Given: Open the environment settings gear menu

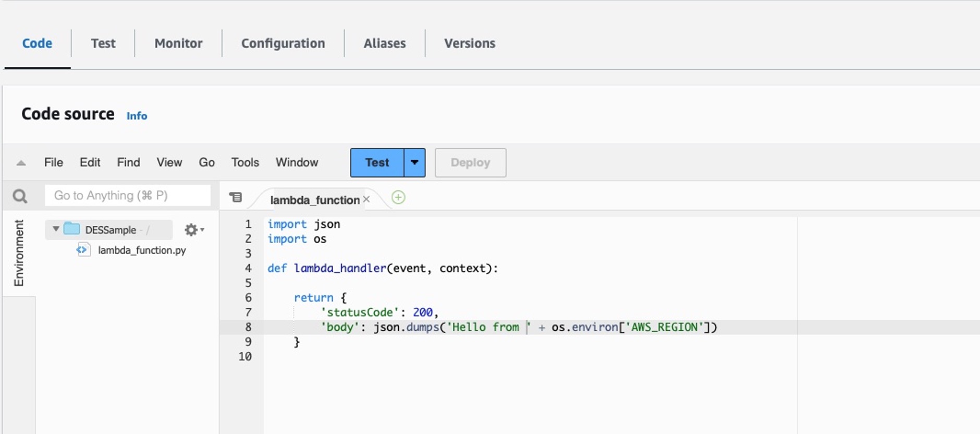Looking at the screenshot, I should pyautogui.click(x=193, y=230).
